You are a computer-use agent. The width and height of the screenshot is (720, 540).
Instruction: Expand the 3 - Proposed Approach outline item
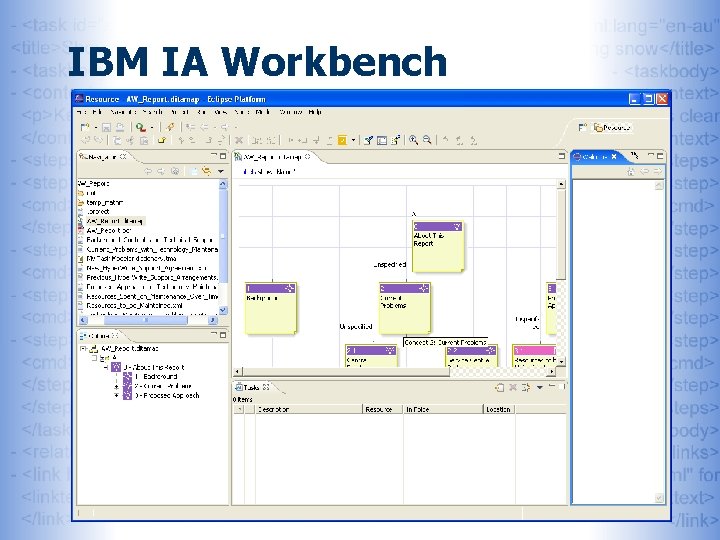tap(117, 395)
